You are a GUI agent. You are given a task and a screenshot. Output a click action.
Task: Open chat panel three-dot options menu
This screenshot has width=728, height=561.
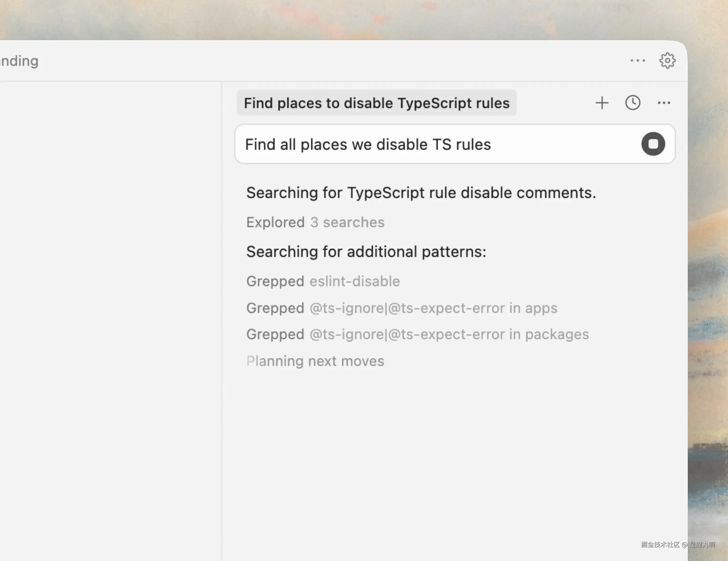(664, 103)
